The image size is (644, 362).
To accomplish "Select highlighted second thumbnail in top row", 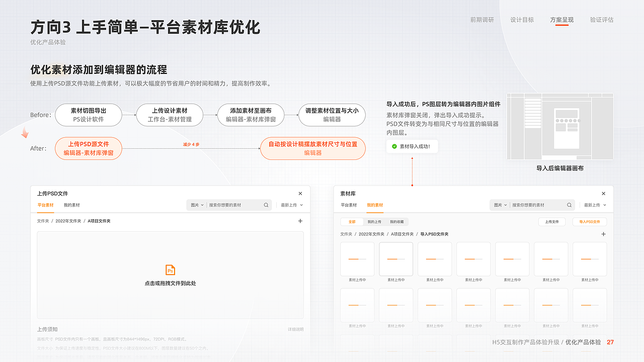I will pos(396,259).
